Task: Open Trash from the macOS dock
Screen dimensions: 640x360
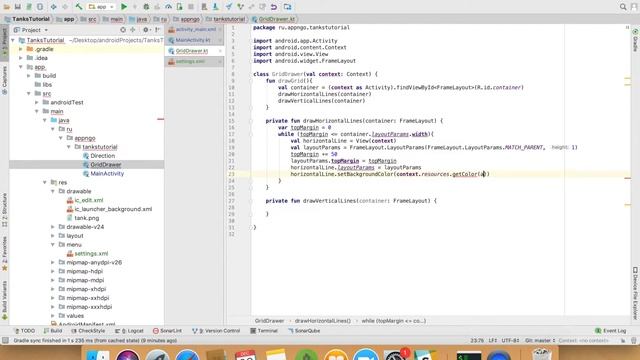Action: tap(542, 353)
